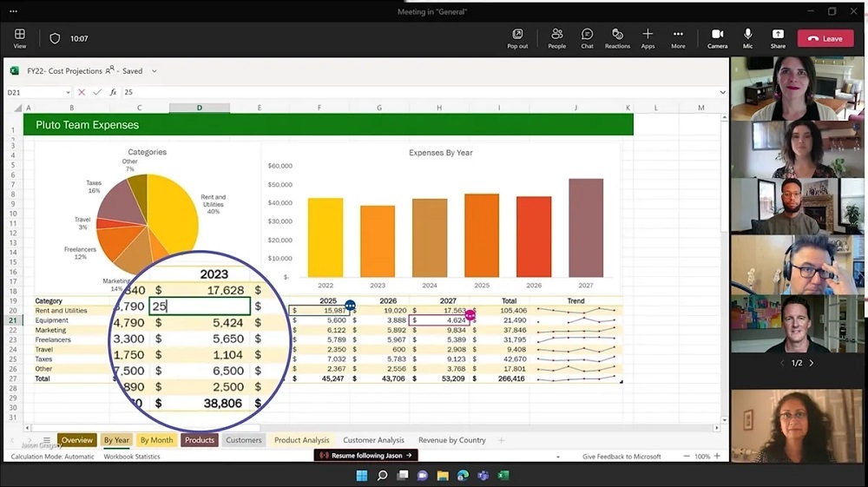
Task: Click Resume following Jason button
Action: coord(365,455)
